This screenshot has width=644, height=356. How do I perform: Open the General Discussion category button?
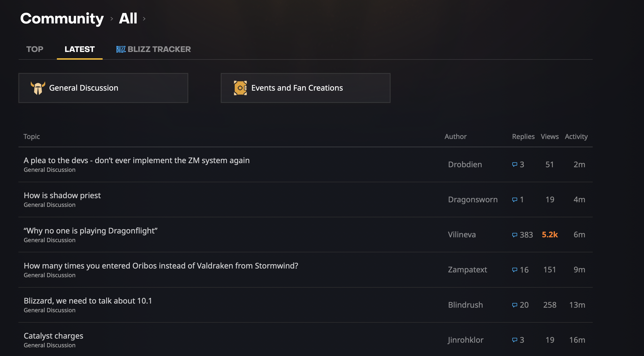coord(103,88)
